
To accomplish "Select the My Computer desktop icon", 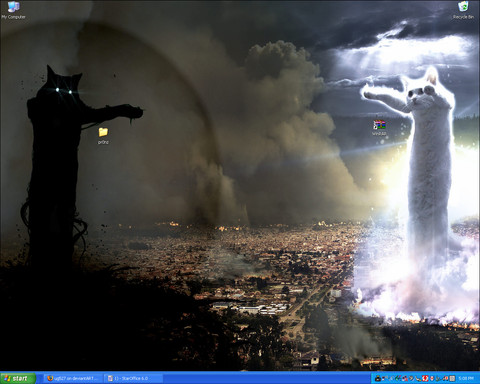I will point(13,10).
